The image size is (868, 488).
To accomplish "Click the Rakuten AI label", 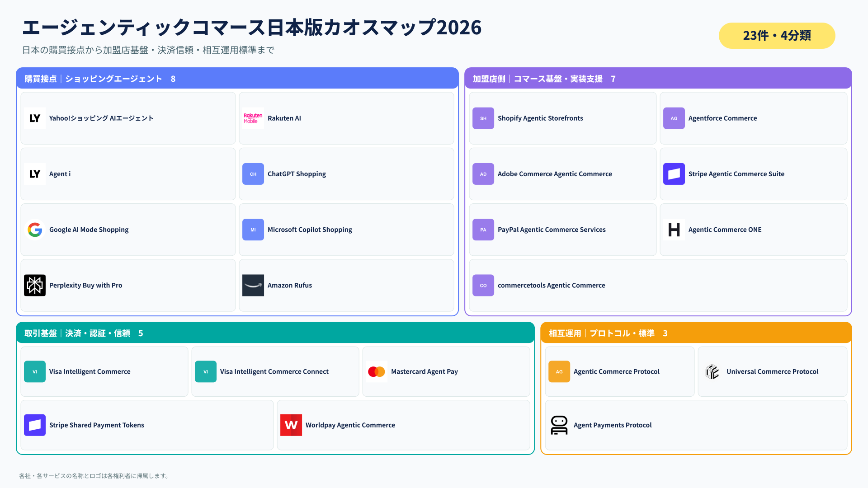I will (284, 118).
